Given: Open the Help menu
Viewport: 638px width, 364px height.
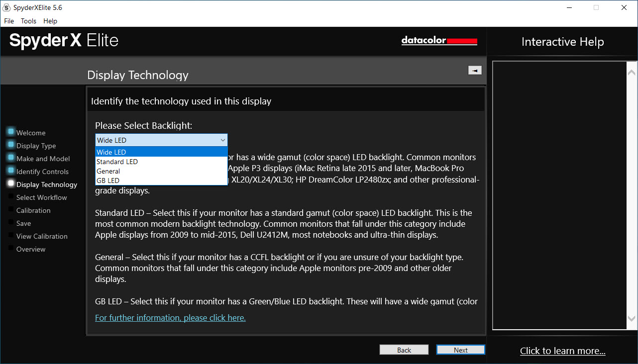Looking at the screenshot, I should click(x=50, y=21).
